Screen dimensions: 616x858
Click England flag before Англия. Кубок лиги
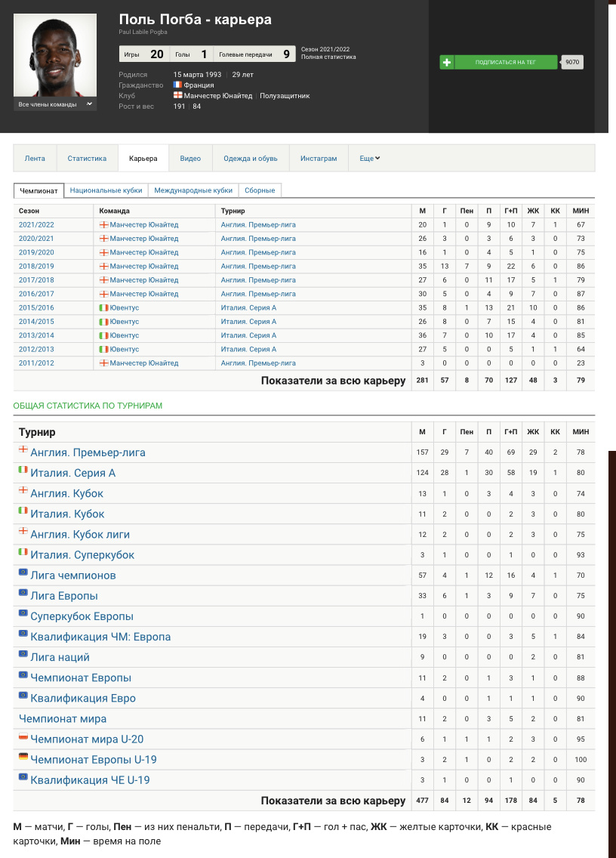pyautogui.click(x=23, y=531)
